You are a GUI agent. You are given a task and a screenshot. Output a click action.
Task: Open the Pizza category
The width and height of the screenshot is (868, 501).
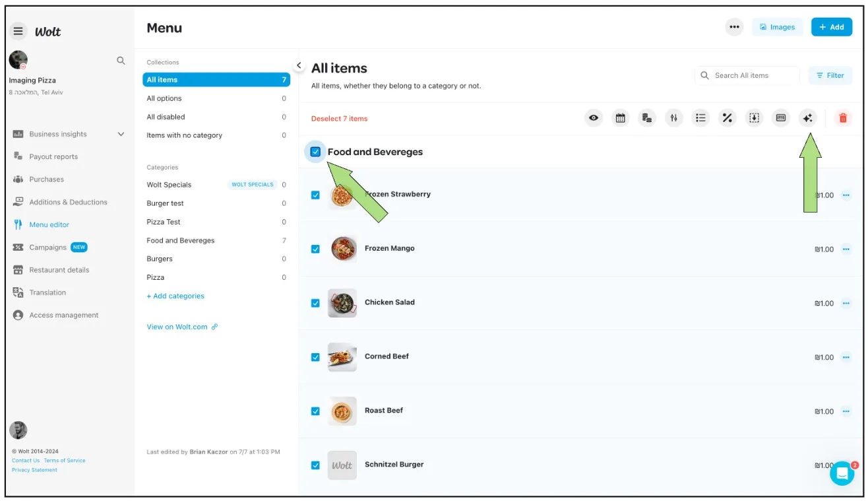pyautogui.click(x=216, y=277)
